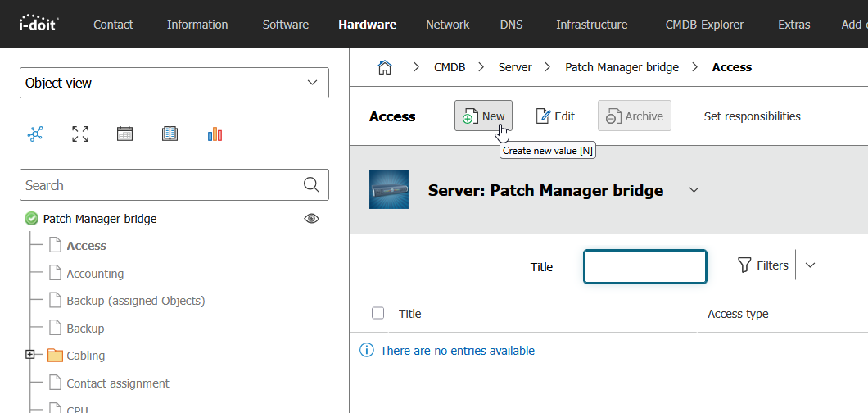Select Accounting in the tree
The image size is (868, 413).
(95, 274)
